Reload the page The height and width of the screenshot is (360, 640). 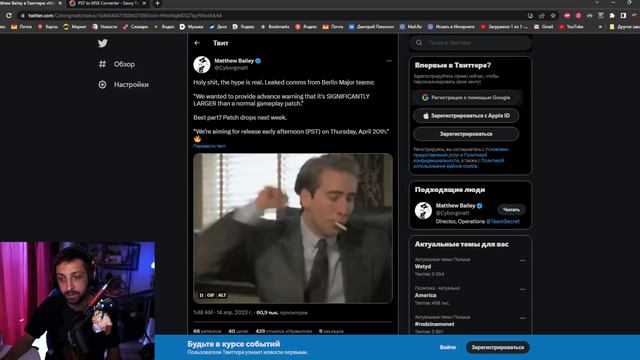(9, 16)
